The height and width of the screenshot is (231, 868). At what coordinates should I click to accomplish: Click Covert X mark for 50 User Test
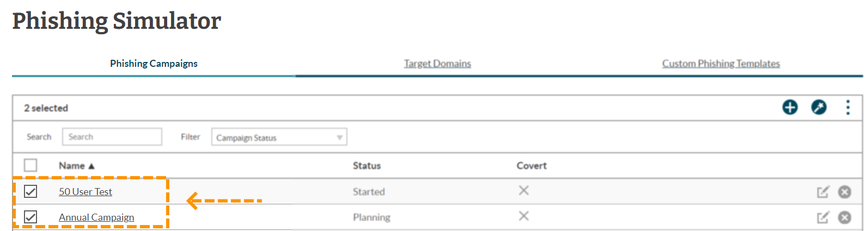coord(523,190)
